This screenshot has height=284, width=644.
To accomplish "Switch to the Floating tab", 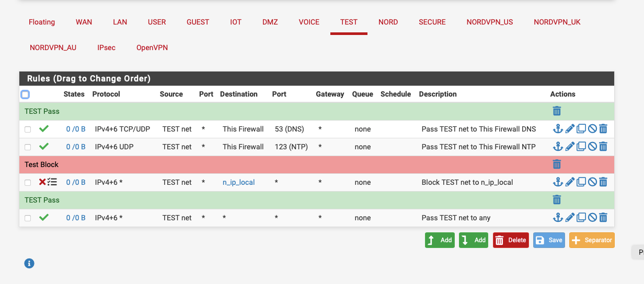I will pos(42,22).
